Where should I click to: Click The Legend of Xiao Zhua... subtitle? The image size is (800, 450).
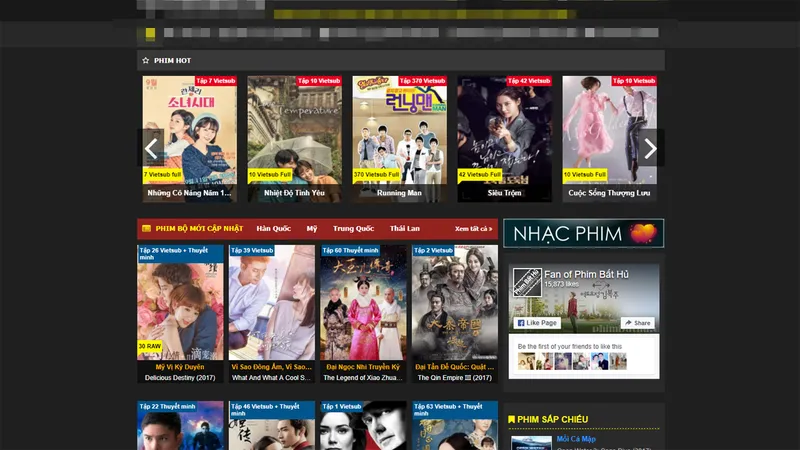coord(363,378)
